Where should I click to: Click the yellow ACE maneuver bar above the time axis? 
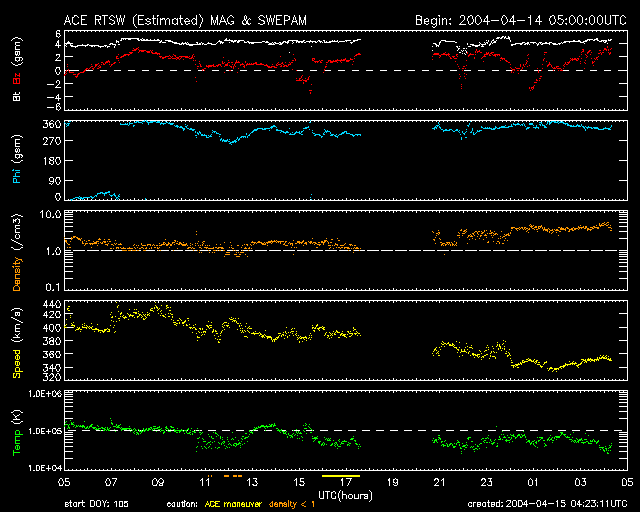[x=341, y=476]
